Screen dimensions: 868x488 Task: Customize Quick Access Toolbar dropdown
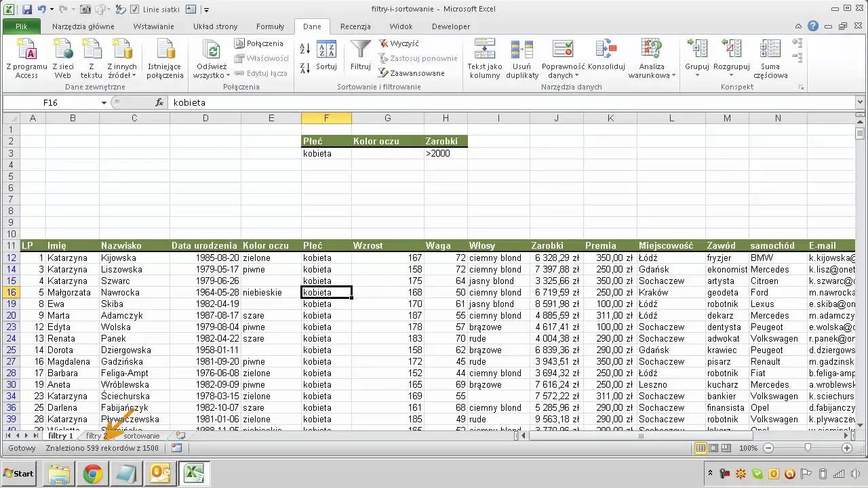coord(206,9)
